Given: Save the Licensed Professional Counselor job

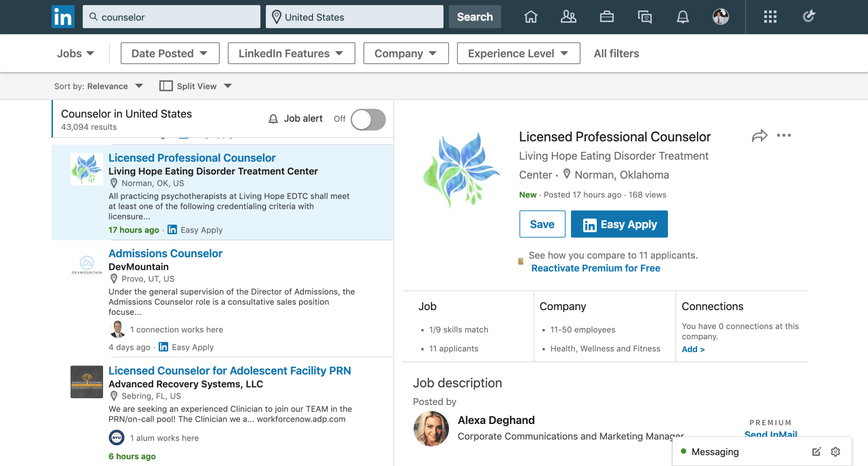Looking at the screenshot, I should point(542,224).
